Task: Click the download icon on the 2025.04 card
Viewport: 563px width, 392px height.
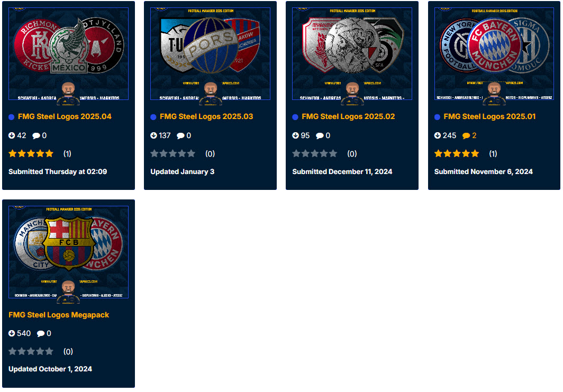Action: [x=12, y=135]
